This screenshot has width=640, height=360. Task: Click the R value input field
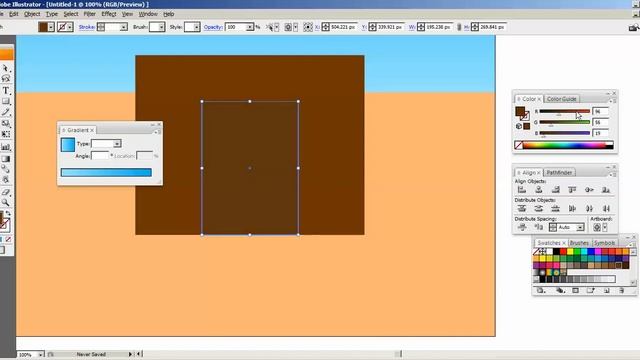(600, 111)
